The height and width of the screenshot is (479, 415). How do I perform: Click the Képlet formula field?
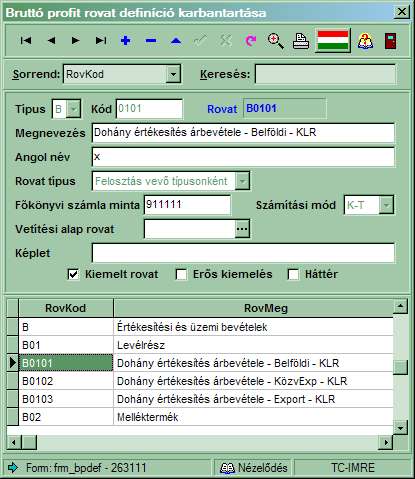tap(243, 253)
